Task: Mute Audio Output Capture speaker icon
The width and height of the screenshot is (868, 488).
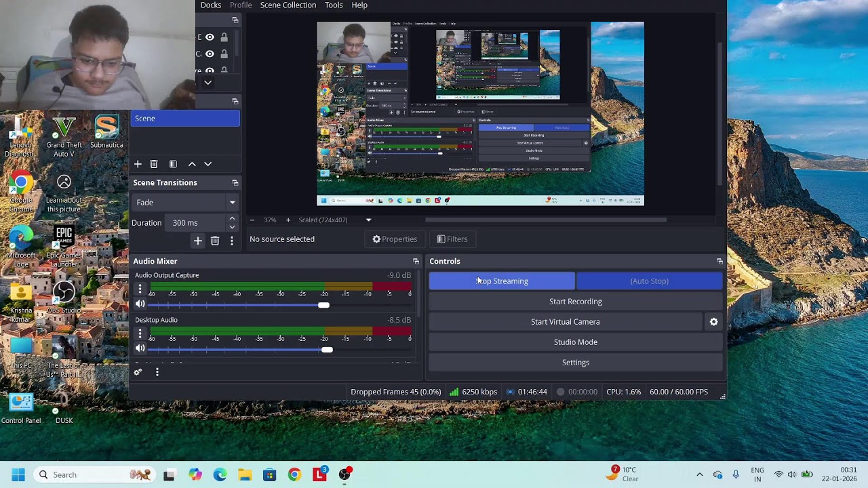Action: 140,304
